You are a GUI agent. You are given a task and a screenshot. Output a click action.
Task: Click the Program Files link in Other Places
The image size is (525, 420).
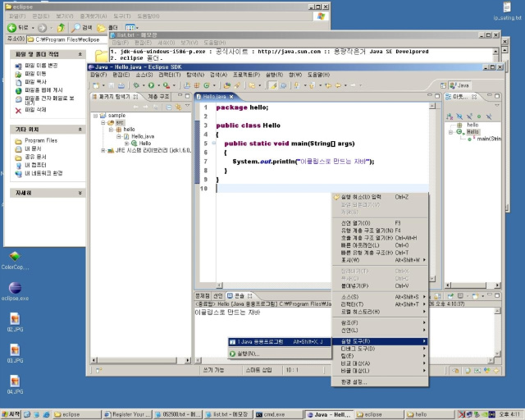[41, 140]
